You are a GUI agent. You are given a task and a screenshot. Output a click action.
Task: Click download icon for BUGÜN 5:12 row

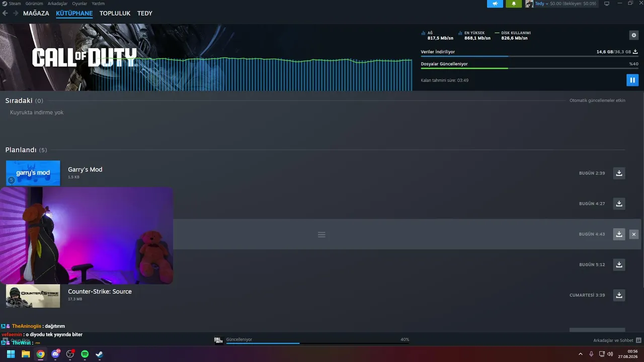tap(619, 264)
